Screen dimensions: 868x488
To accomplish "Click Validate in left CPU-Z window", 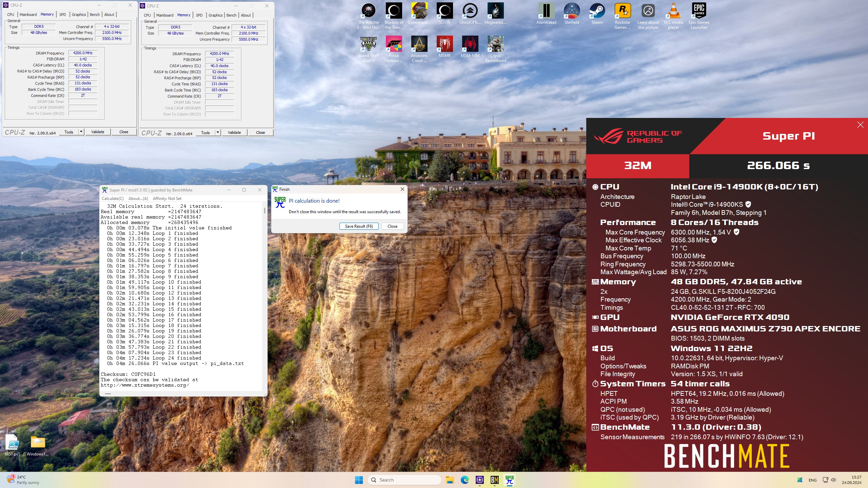I will pyautogui.click(x=98, y=132).
